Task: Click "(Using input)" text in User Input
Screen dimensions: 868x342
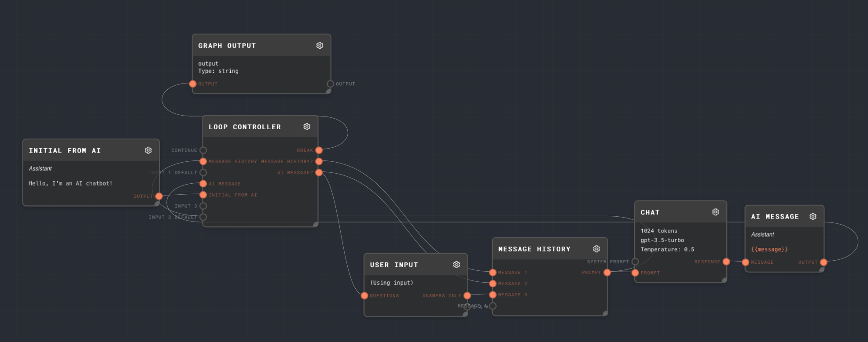Action: [392, 283]
